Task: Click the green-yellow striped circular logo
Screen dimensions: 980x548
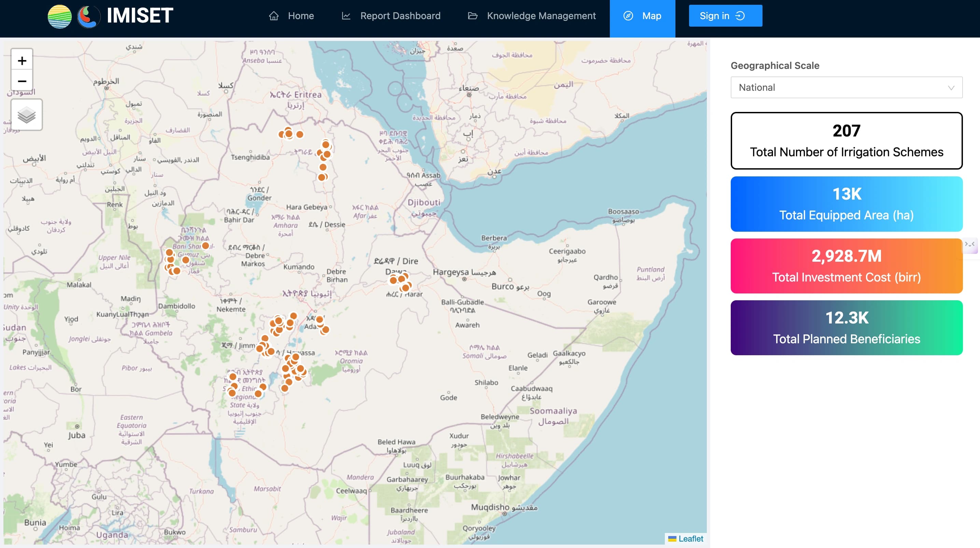Action: click(60, 16)
